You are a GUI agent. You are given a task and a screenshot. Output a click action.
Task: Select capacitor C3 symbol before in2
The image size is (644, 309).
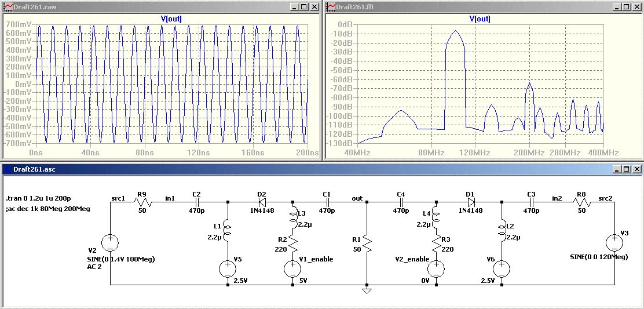click(x=532, y=202)
